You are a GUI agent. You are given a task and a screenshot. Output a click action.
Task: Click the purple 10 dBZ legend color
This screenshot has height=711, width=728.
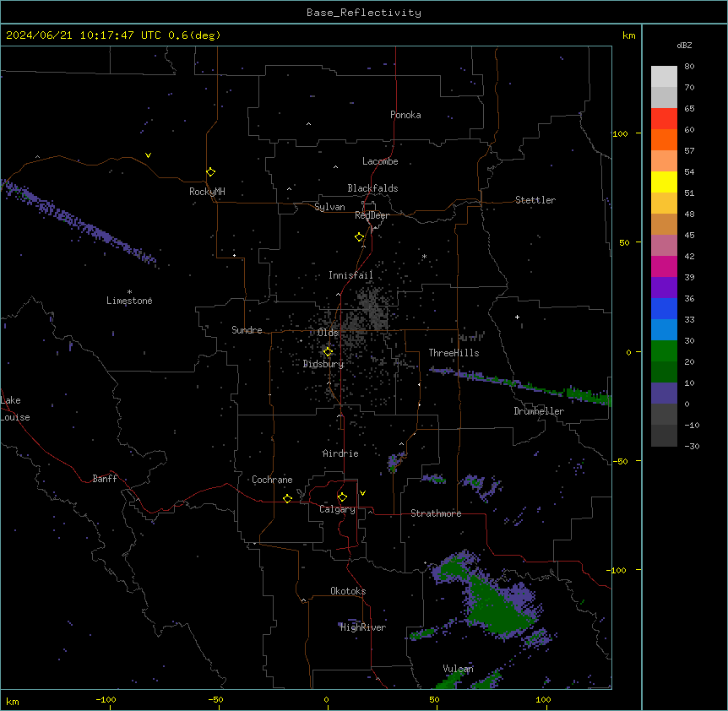664,393
